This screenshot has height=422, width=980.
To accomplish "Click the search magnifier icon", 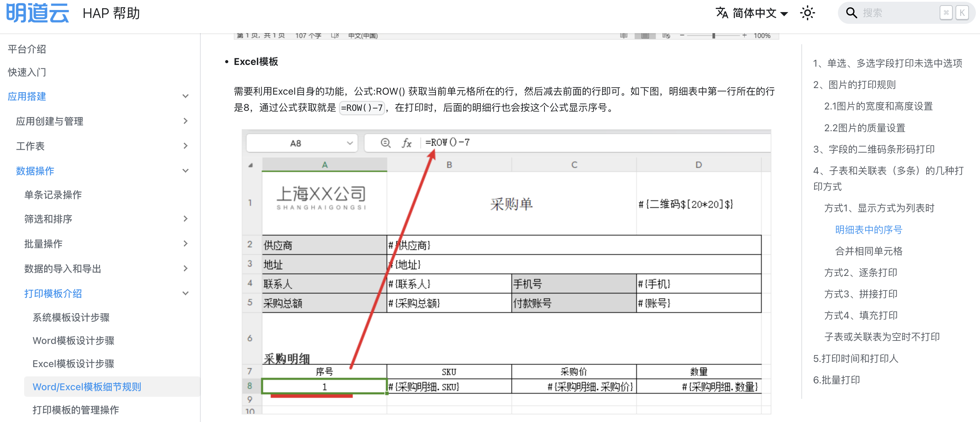I will [x=851, y=13].
